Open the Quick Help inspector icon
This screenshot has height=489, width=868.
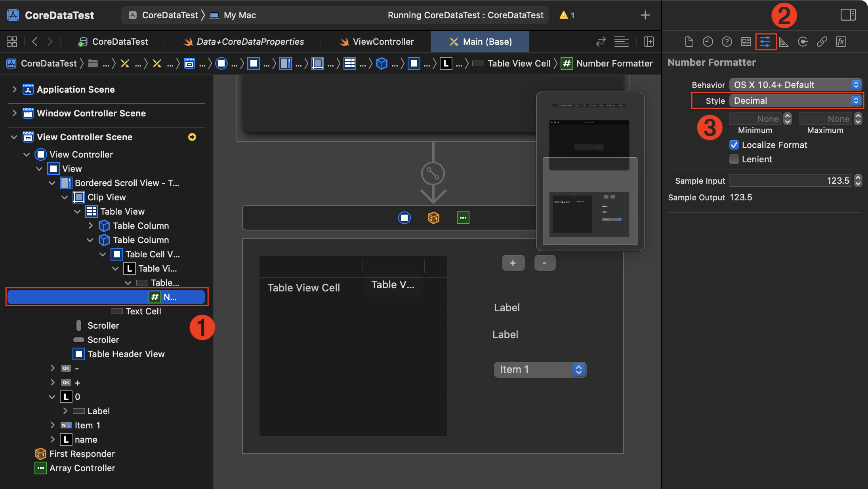[727, 42]
